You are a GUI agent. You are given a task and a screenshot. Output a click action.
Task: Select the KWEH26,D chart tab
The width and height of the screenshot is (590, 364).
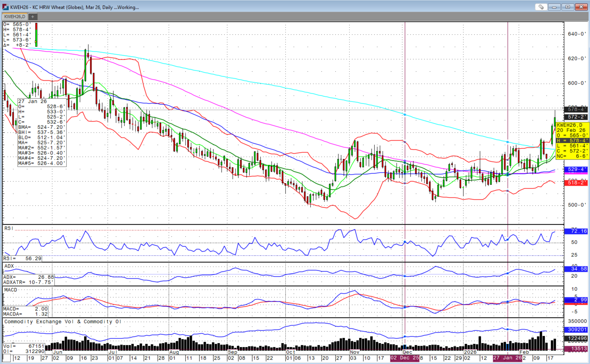tap(15, 17)
